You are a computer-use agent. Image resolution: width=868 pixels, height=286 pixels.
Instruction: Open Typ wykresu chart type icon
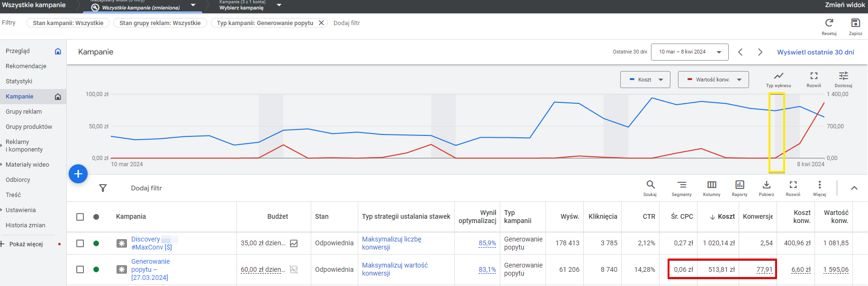point(778,76)
